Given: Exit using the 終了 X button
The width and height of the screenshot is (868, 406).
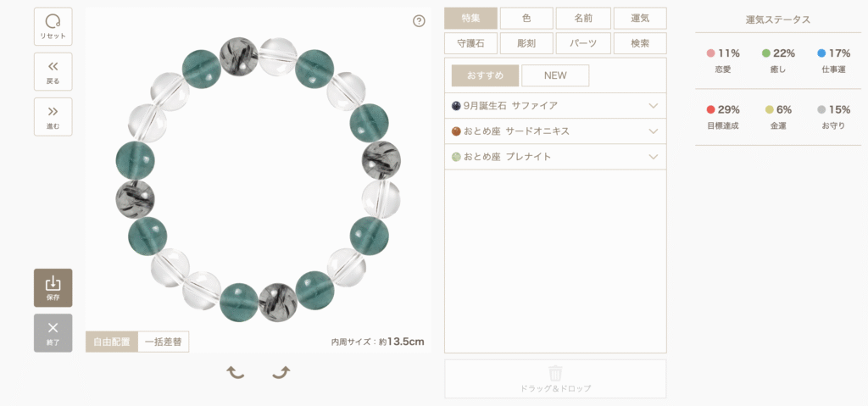Looking at the screenshot, I should [53, 333].
